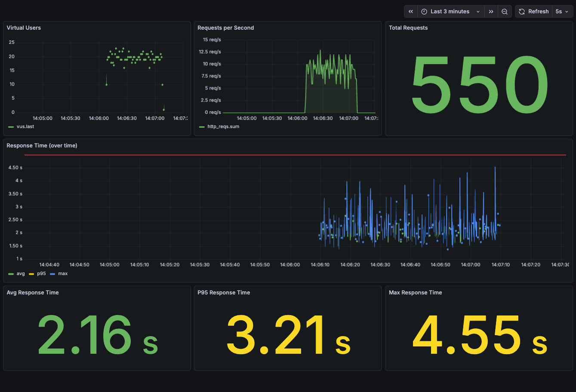The height and width of the screenshot is (392, 576).
Task: Click the blue max legend color swatch
Action: [x=53, y=274]
